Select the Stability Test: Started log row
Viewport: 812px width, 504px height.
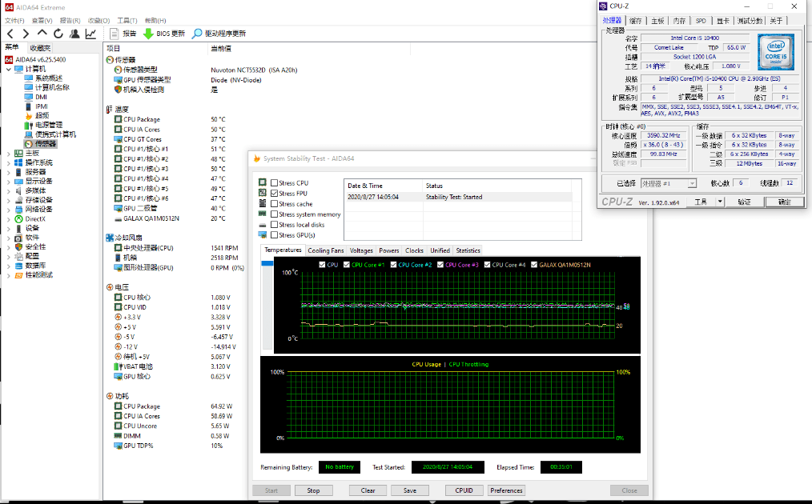pos(460,197)
